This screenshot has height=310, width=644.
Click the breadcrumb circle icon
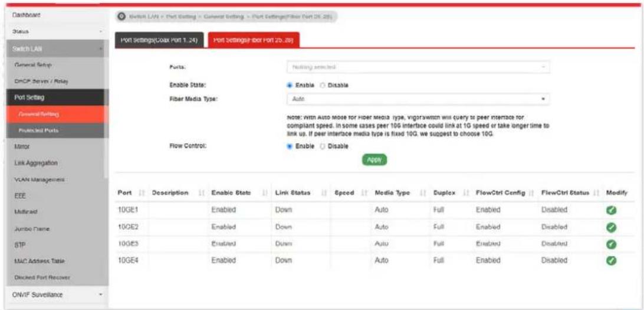[121, 17]
